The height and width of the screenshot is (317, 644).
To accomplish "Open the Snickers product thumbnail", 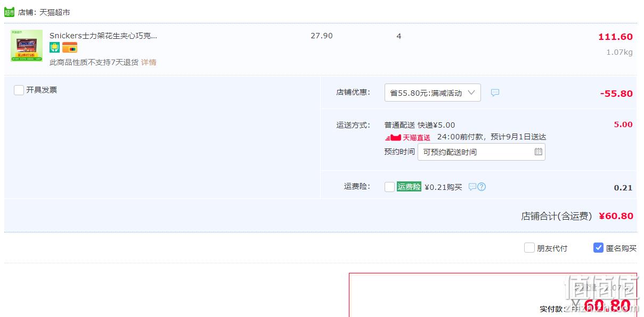I will coord(27,46).
